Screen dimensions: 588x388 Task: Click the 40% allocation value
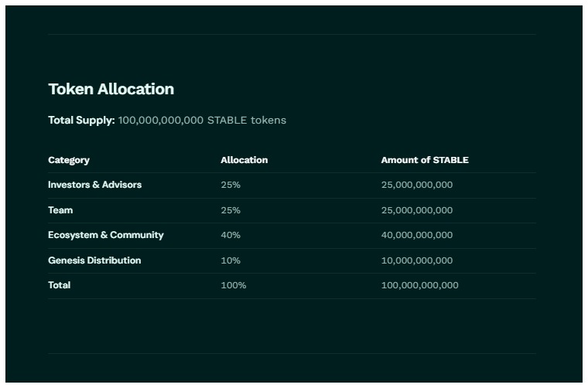pos(231,235)
